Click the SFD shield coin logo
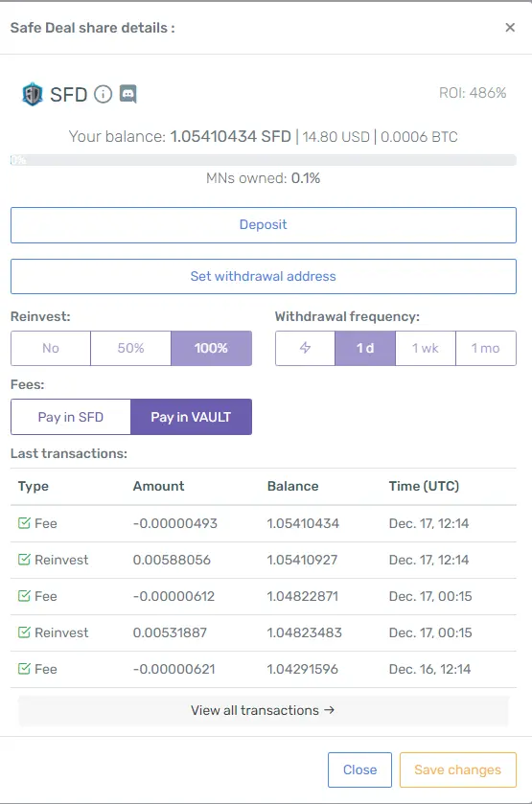Viewport: 532px width, 804px height. click(x=32, y=94)
